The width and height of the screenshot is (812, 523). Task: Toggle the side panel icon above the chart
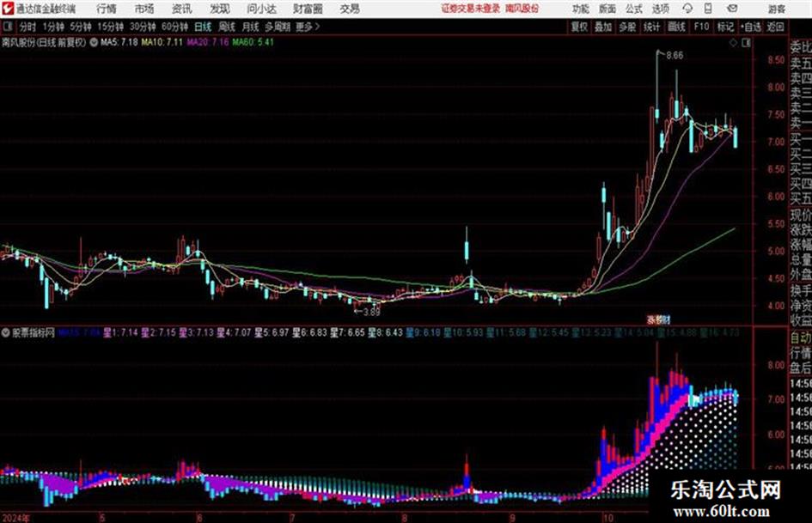(x=746, y=43)
